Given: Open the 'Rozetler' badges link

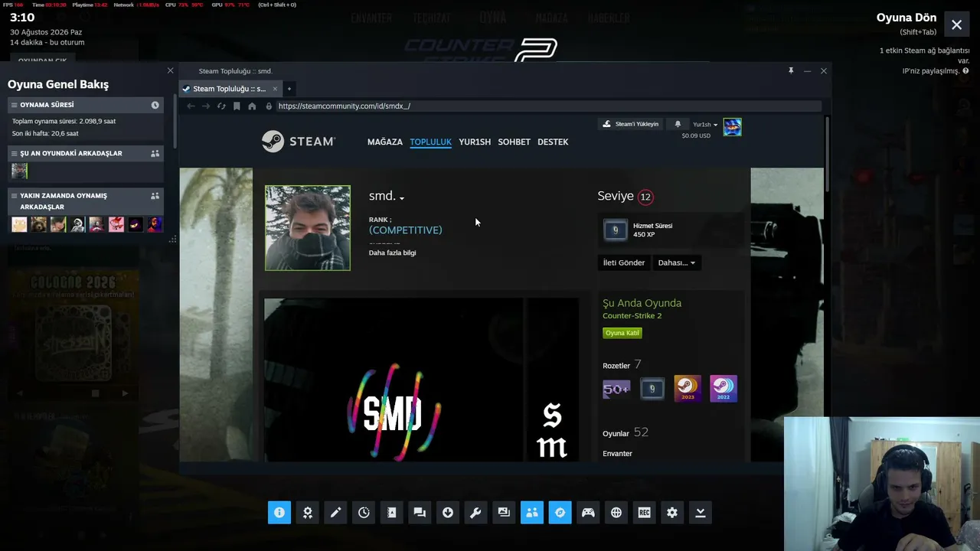Looking at the screenshot, I should click(x=616, y=366).
